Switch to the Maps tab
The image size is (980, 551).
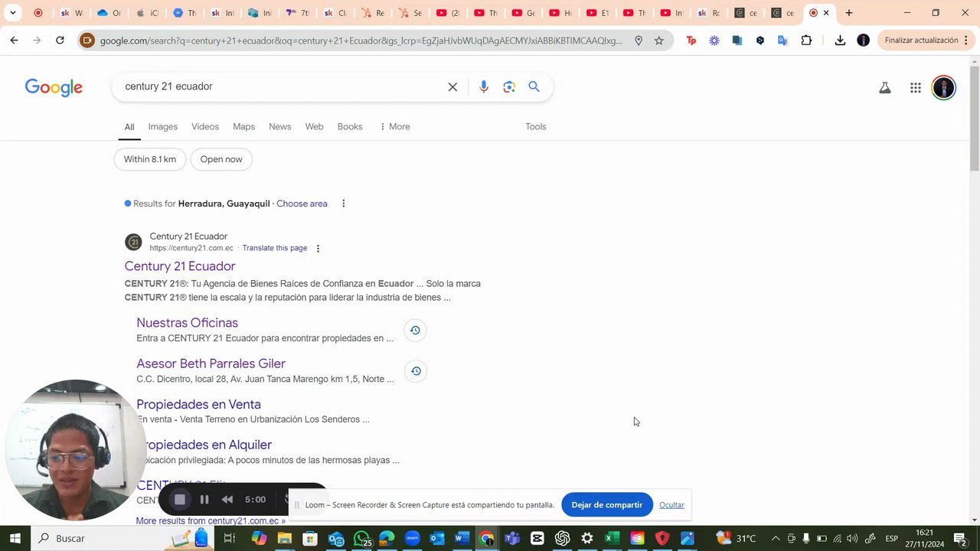tap(243, 127)
